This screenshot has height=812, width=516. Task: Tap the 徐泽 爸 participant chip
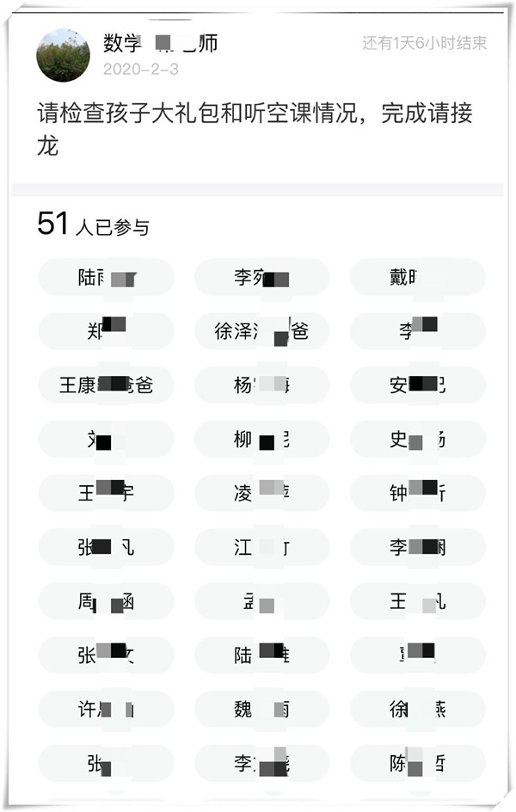(262, 331)
